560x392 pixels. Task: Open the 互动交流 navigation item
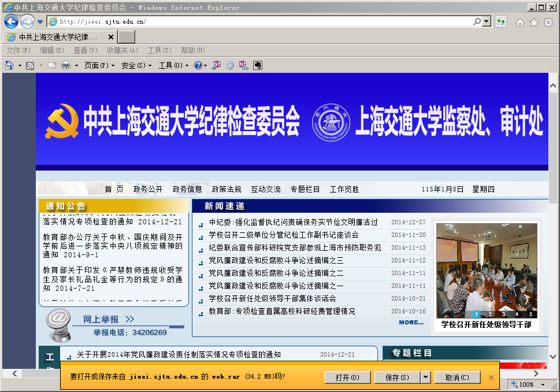click(266, 190)
